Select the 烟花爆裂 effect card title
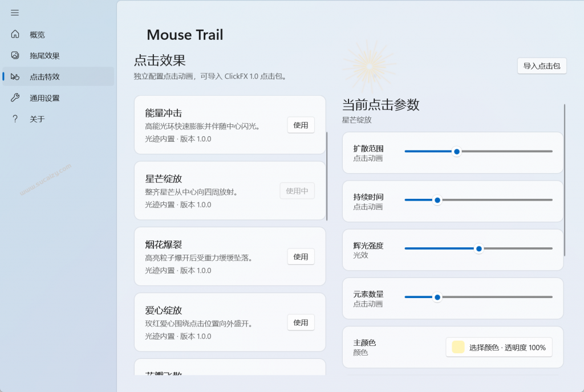Image resolution: width=584 pixels, height=392 pixels. pyautogui.click(x=164, y=245)
